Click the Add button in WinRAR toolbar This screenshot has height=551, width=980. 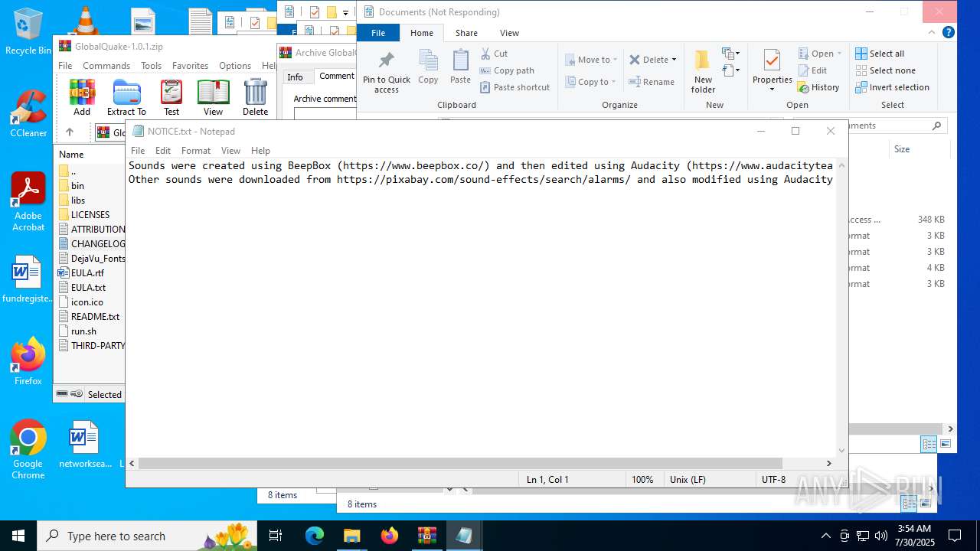pos(82,98)
